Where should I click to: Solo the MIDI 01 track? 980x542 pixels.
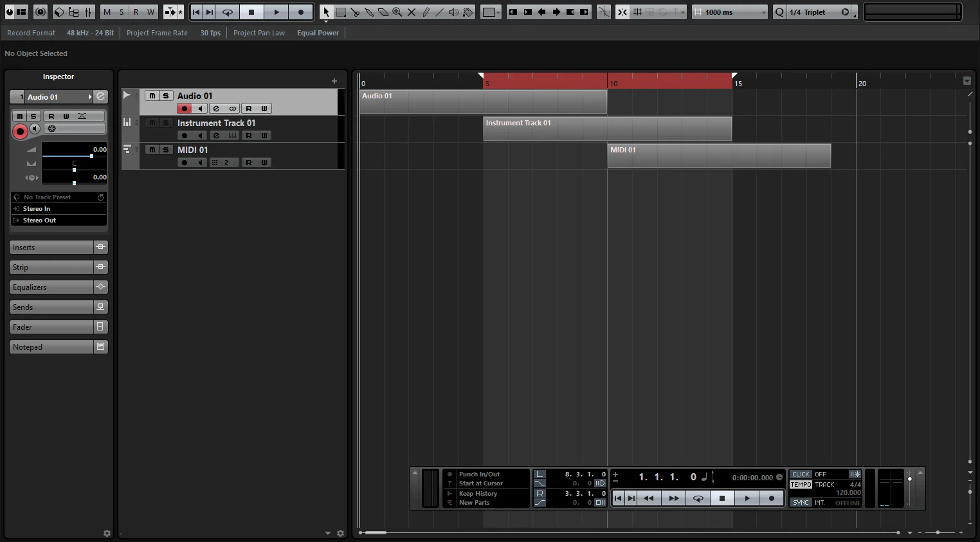[166, 150]
